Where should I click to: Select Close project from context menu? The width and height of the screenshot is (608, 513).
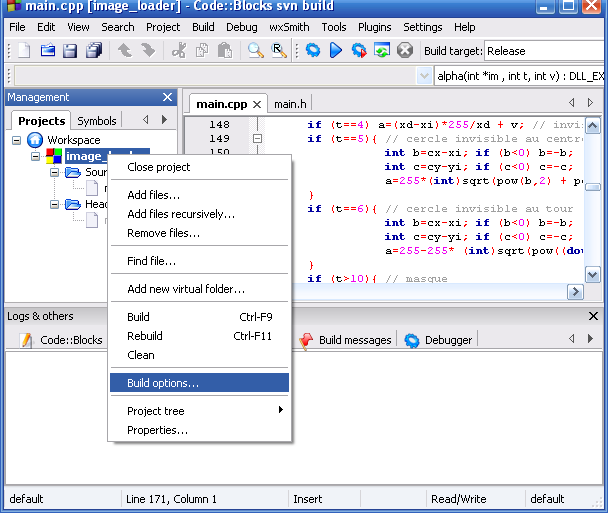[x=199, y=167]
